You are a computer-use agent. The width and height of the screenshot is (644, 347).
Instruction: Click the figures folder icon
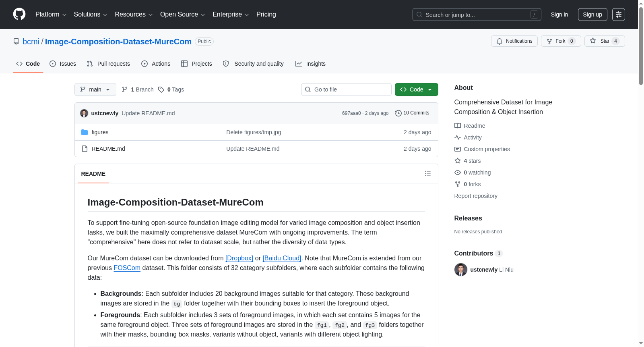pyautogui.click(x=85, y=132)
